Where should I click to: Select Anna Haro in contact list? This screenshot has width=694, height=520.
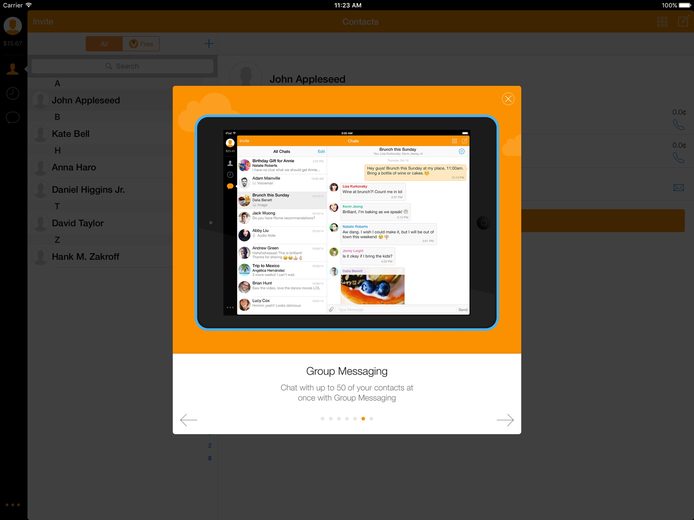pyautogui.click(x=102, y=167)
